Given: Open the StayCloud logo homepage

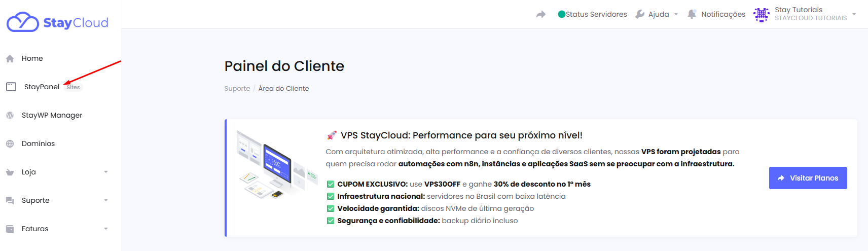Looking at the screenshot, I should 57,22.
